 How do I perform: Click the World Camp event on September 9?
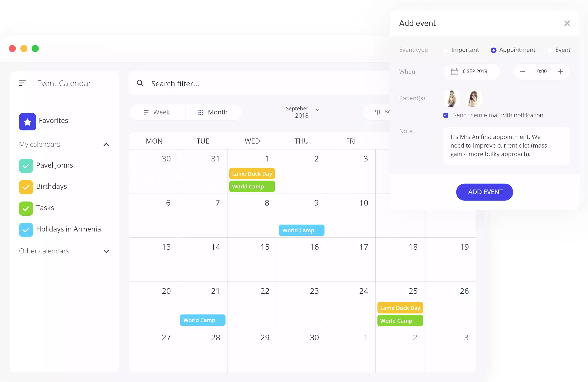click(x=302, y=230)
